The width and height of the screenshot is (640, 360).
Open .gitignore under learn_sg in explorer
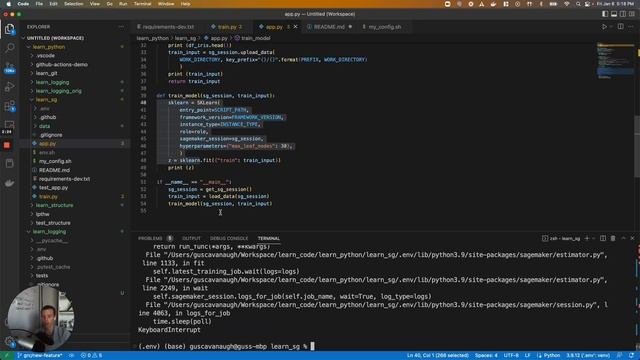pyautogui.click(x=51, y=135)
